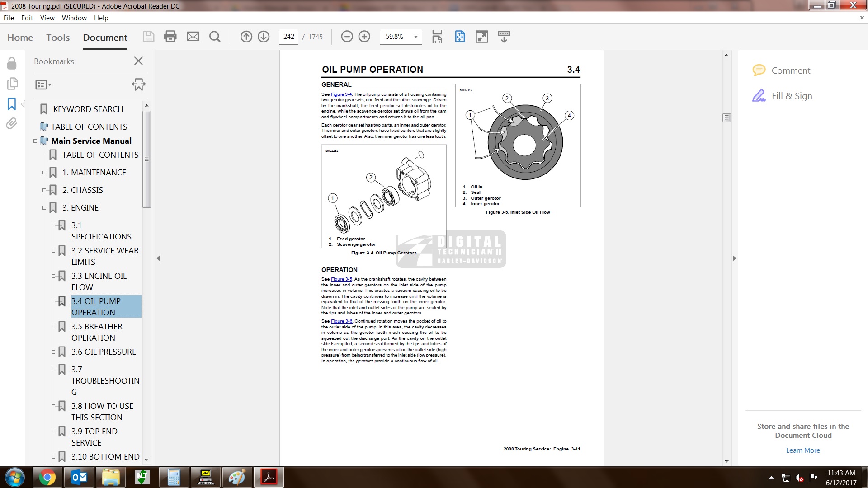Click the Print file icon
Image resolution: width=868 pixels, height=488 pixels.
tap(170, 37)
